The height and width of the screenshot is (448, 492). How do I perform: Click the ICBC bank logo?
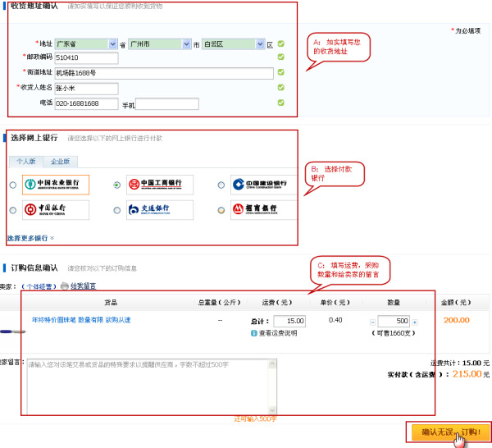tap(160, 185)
